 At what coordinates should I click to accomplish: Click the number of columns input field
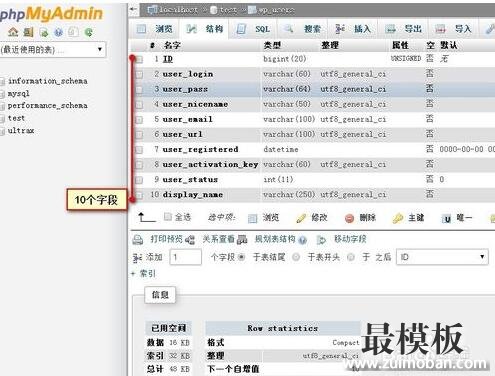186,257
